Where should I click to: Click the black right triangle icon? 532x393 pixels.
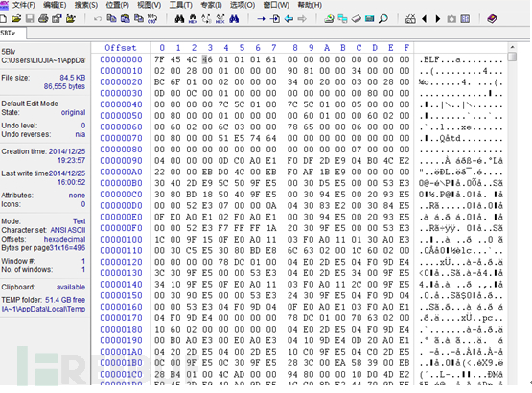click(x=438, y=19)
